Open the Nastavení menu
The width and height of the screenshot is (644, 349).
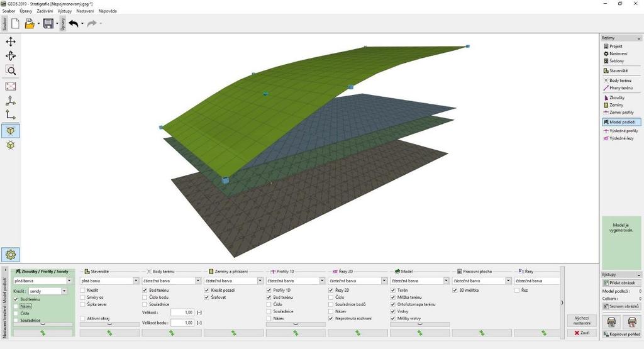coord(85,11)
